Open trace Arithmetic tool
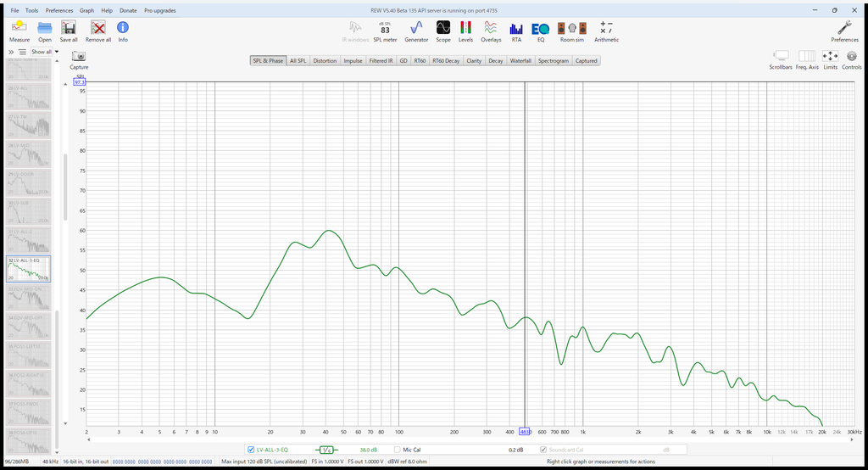The height and width of the screenshot is (470, 868). point(606,31)
